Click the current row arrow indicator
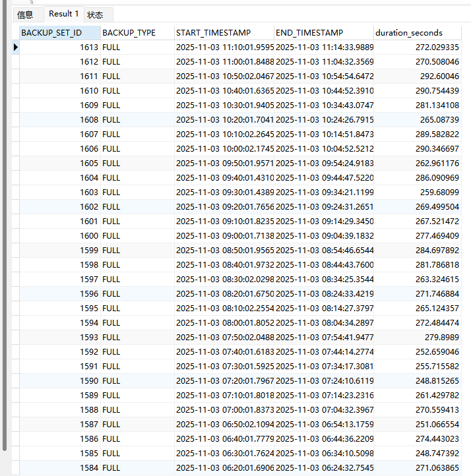Screen dimensions: 471x476 coord(15,47)
